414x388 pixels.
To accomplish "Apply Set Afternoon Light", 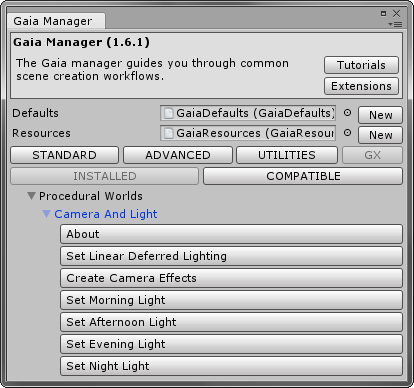I will [231, 322].
